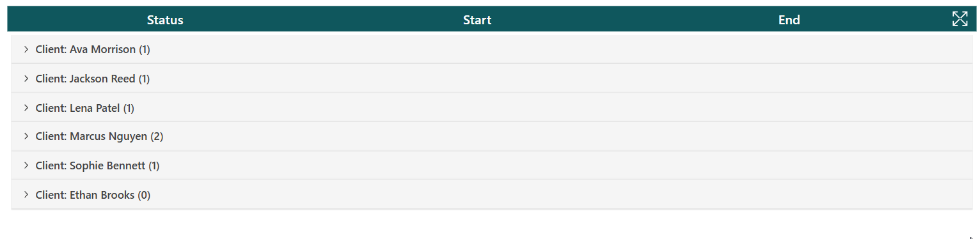Sort by the Status column header
980x239 pixels.
(x=165, y=20)
